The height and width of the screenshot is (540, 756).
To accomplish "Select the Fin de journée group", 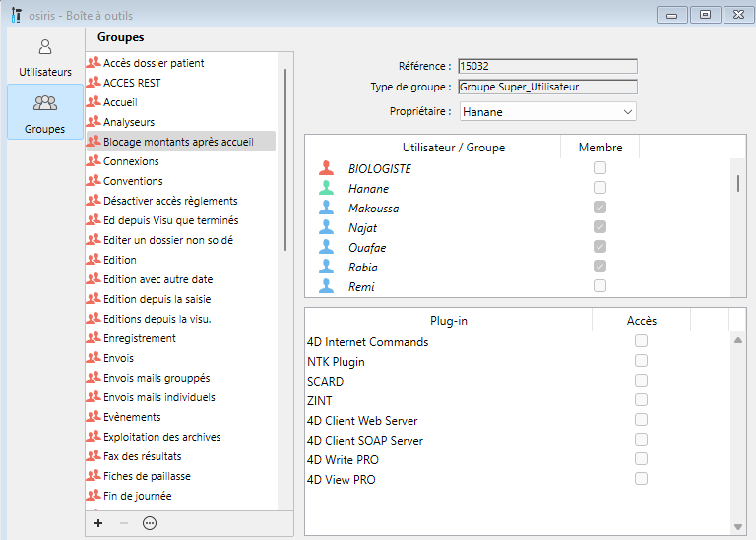I will (137, 496).
